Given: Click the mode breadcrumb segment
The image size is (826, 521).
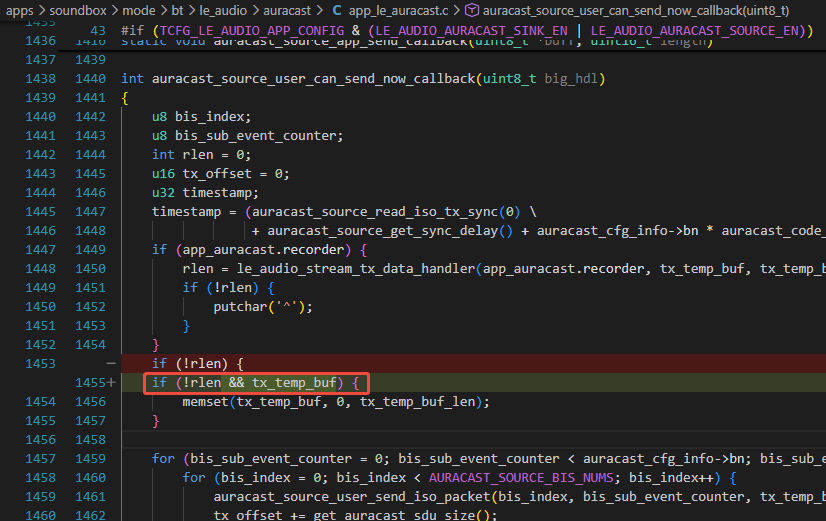Looking at the screenshot, I should 139,10.
